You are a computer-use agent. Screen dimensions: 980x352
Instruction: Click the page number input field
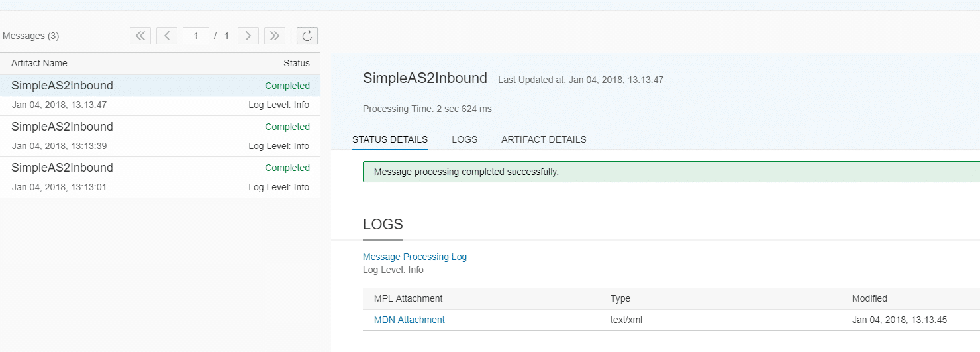(x=196, y=36)
